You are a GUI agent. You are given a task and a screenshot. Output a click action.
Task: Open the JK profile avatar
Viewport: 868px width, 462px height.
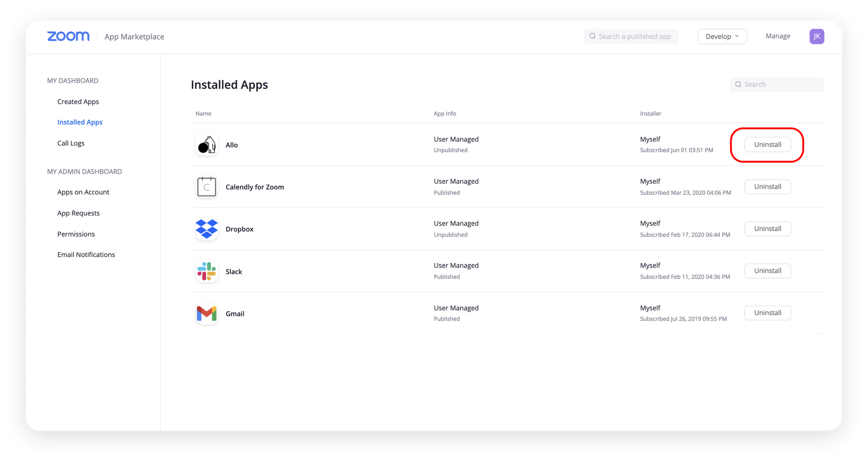816,36
